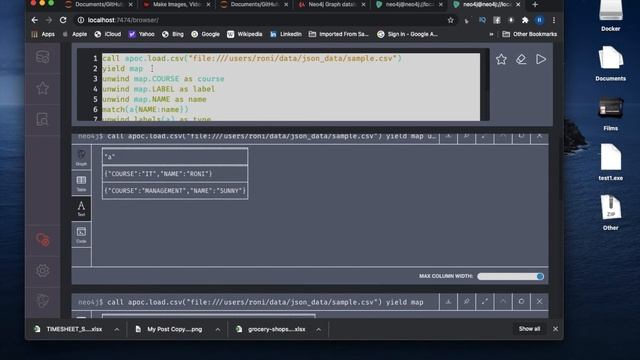Open the LinkedIn bookmark
The height and width of the screenshot is (360, 640).
(286, 34)
